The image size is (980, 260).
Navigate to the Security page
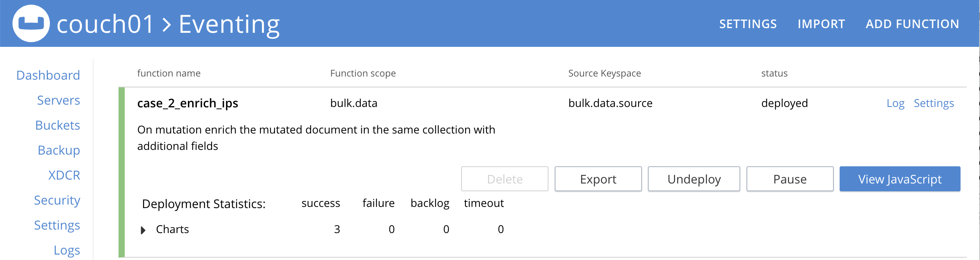coord(57,200)
